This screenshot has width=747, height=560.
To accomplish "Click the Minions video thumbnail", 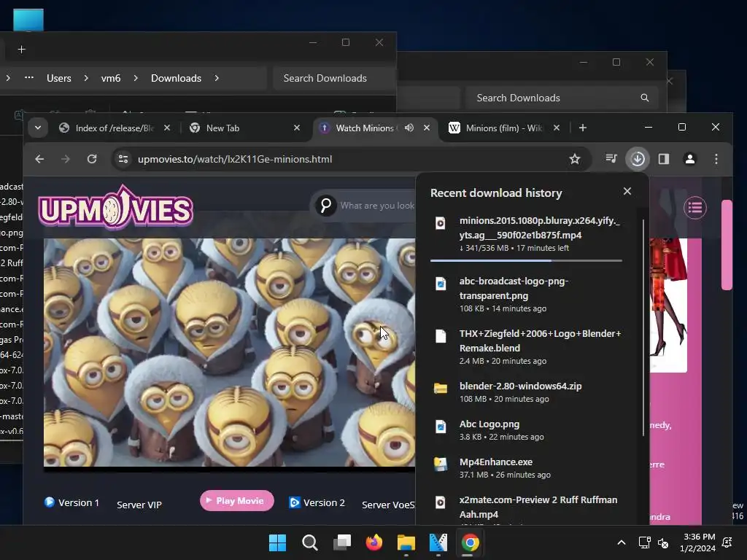I will point(229,352).
